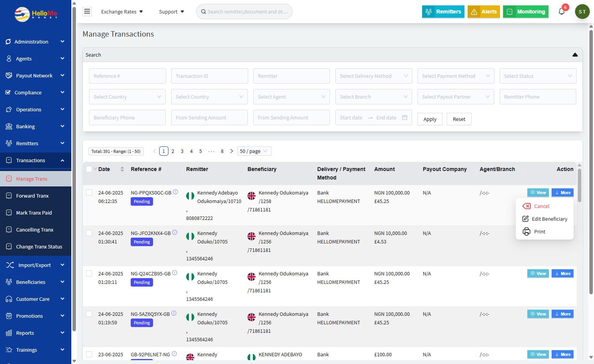This screenshot has width=594, height=364.
Task: Click the Date column sort arrows
Action: tap(122, 169)
